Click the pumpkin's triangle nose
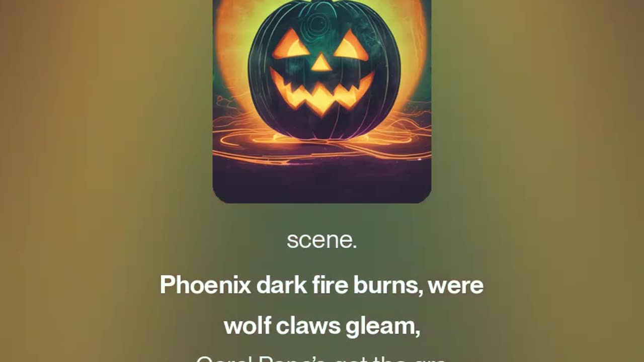Image resolution: width=644 pixels, height=362 pixels. pyautogui.click(x=321, y=62)
